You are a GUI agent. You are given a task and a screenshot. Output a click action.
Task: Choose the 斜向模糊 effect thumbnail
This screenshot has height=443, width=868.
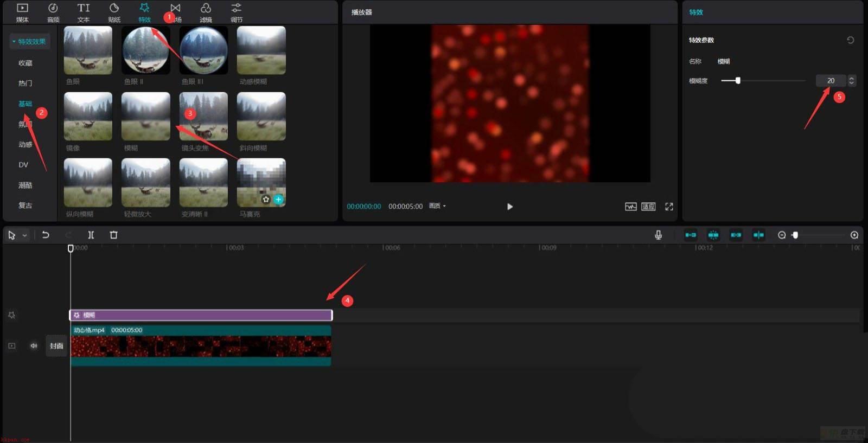(261, 117)
